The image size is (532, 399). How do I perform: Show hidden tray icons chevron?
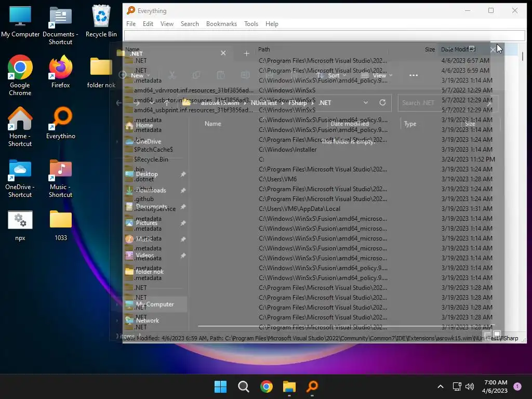coord(441,387)
